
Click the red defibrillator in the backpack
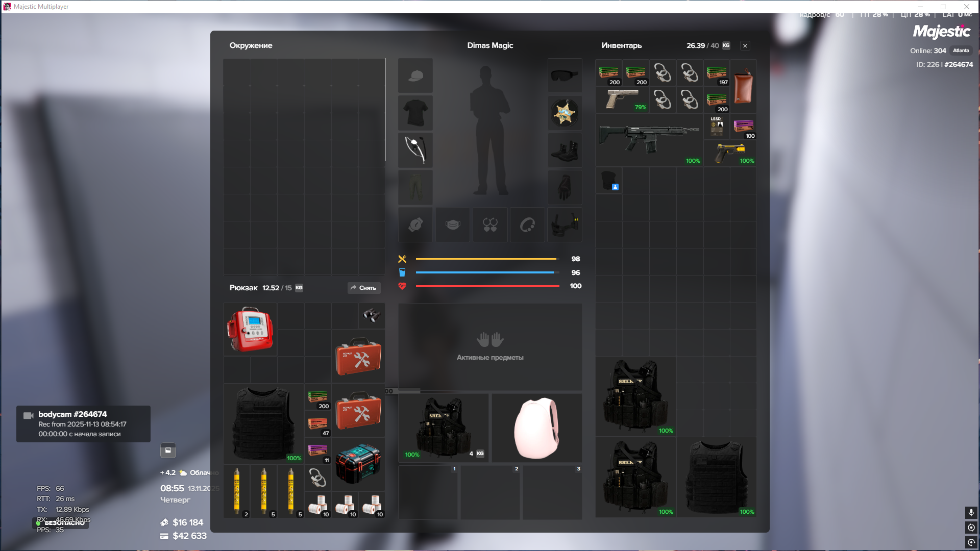tap(250, 329)
